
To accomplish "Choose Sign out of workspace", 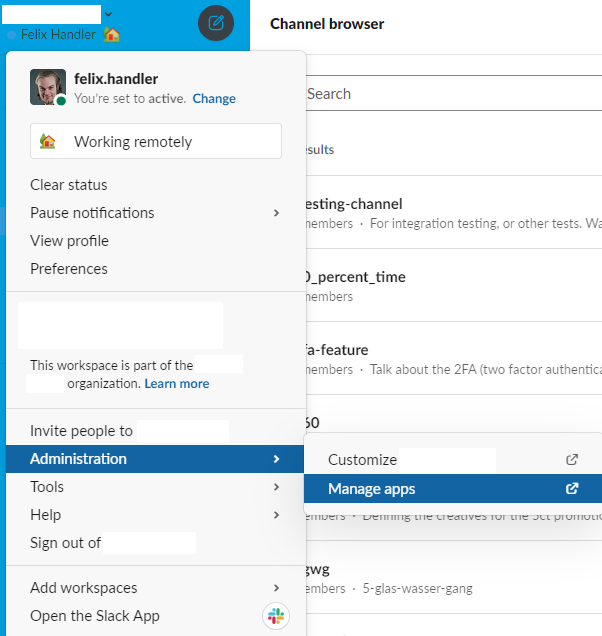I will [155, 543].
